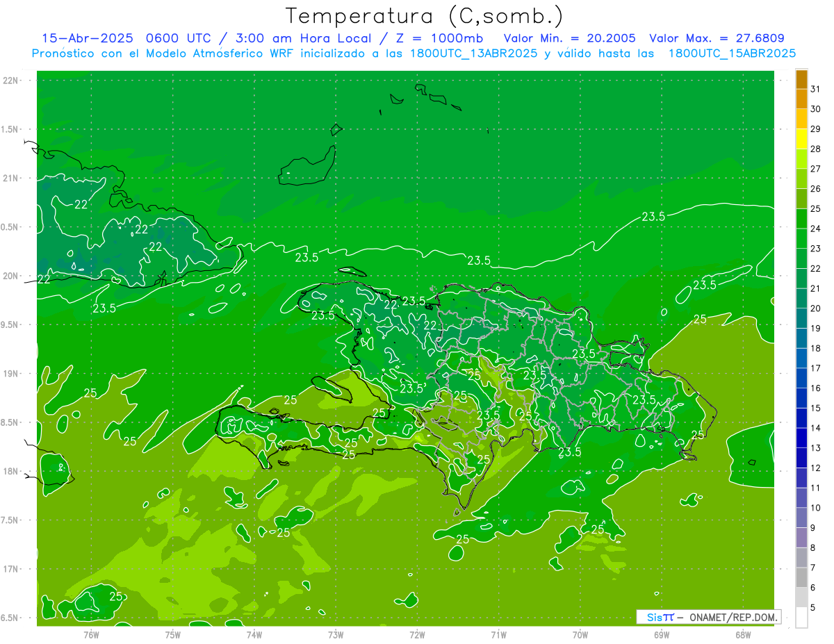Click the colorbar label 23
This screenshot has width=834, height=644.
click(815, 249)
